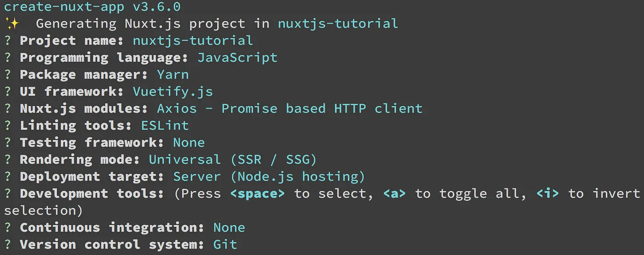Image resolution: width=644 pixels, height=255 pixels.
Task: Click the 'Linting tools:' label
Action: coord(76,125)
